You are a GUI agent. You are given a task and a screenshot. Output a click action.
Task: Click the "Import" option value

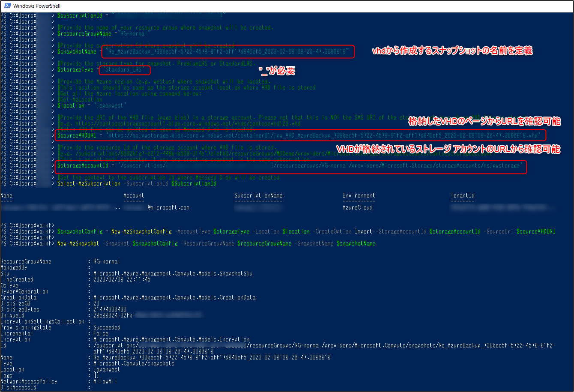pyautogui.click(x=364, y=231)
